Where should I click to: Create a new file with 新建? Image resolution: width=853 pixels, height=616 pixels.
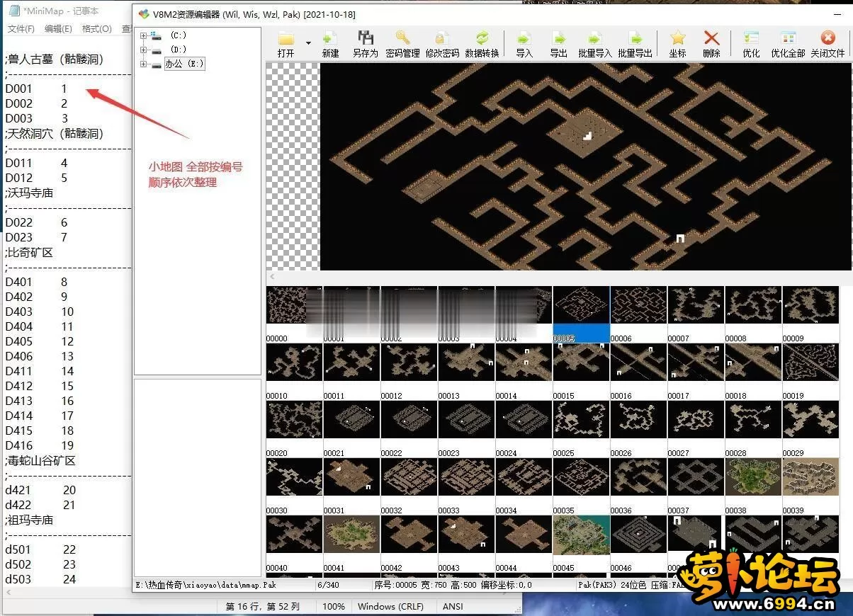click(x=330, y=44)
